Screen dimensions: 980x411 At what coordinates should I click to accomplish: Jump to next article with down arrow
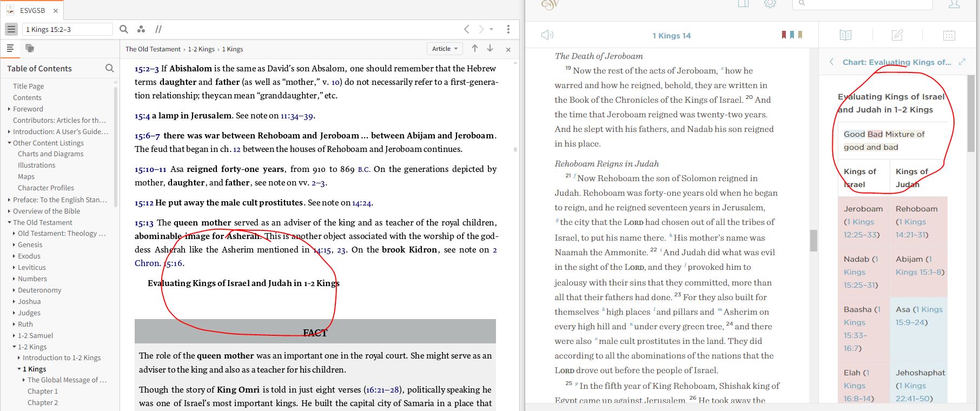490,49
